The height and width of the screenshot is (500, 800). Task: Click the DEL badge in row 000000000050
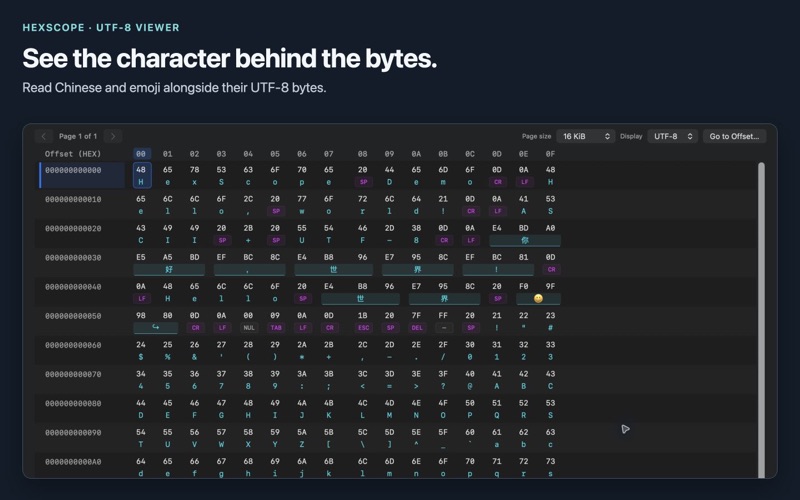point(417,328)
